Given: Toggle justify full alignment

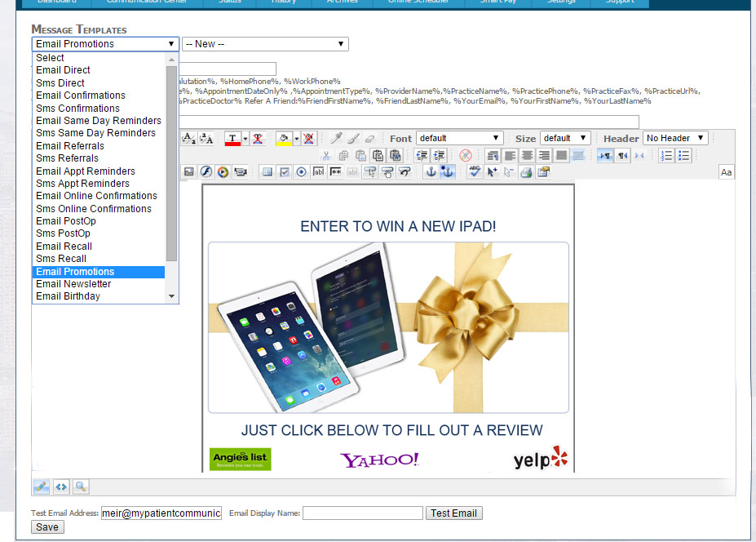Looking at the screenshot, I should click(x=561, y=155).
